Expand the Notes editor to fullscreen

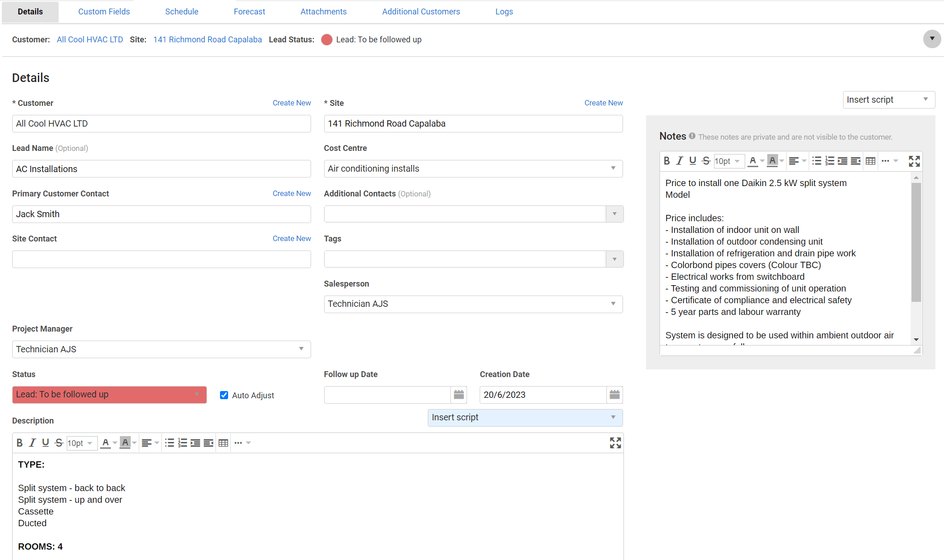coord(914,161)
